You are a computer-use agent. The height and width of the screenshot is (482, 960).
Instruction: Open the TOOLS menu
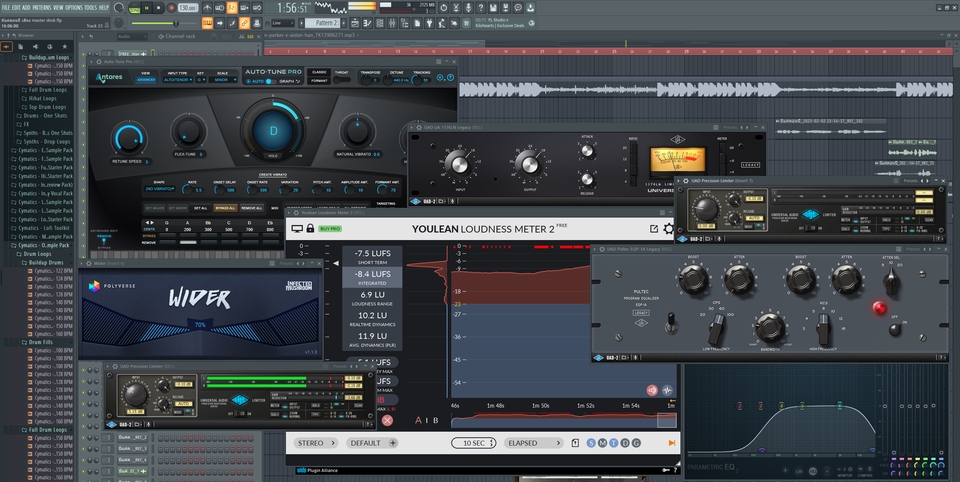coord(91,7)
